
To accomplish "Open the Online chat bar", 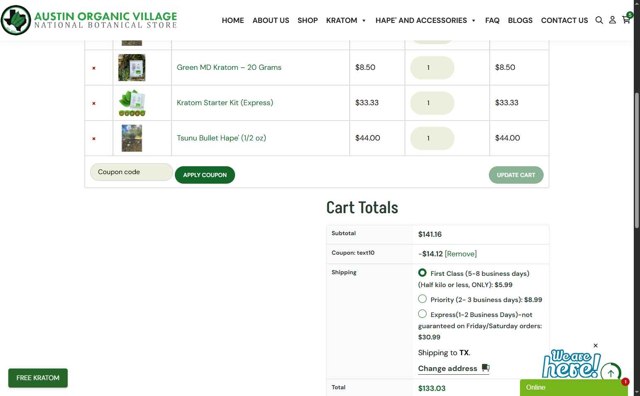I will coord(574,387).
